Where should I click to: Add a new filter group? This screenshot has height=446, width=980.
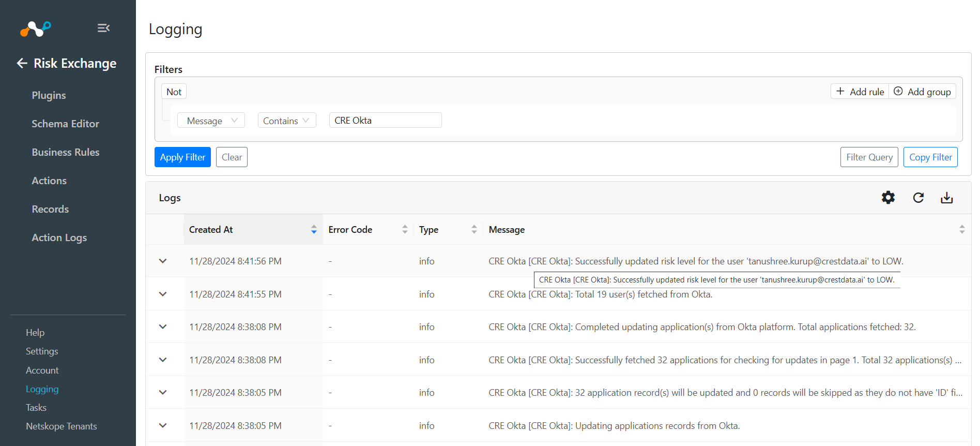(x=923, y=92)
